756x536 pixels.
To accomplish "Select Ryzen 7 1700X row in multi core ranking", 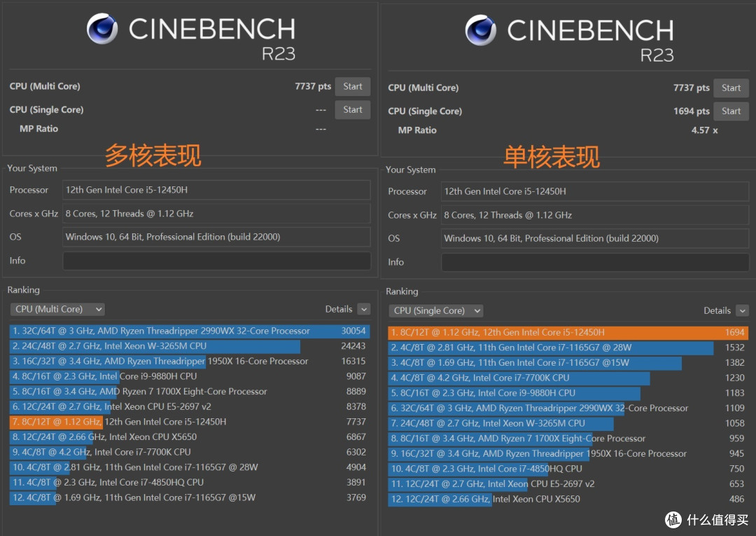I will (x=190, y=391).
